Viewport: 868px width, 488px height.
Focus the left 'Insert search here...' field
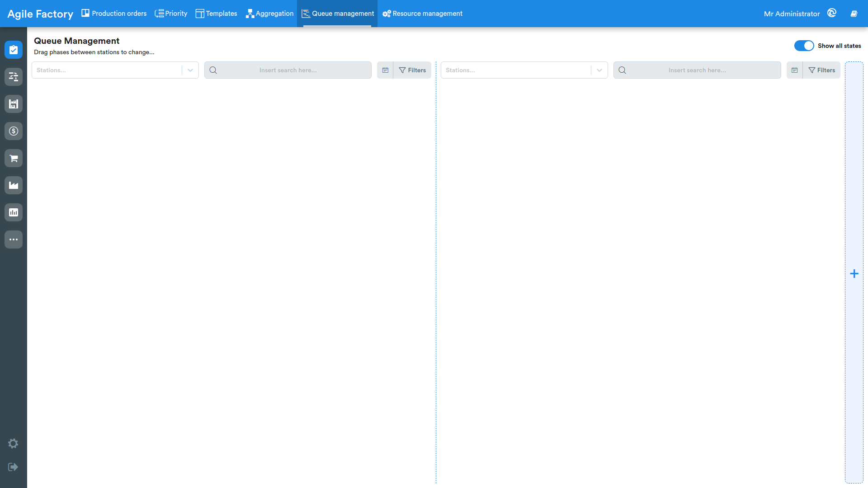pyautogui.click(x=288, y=70)
